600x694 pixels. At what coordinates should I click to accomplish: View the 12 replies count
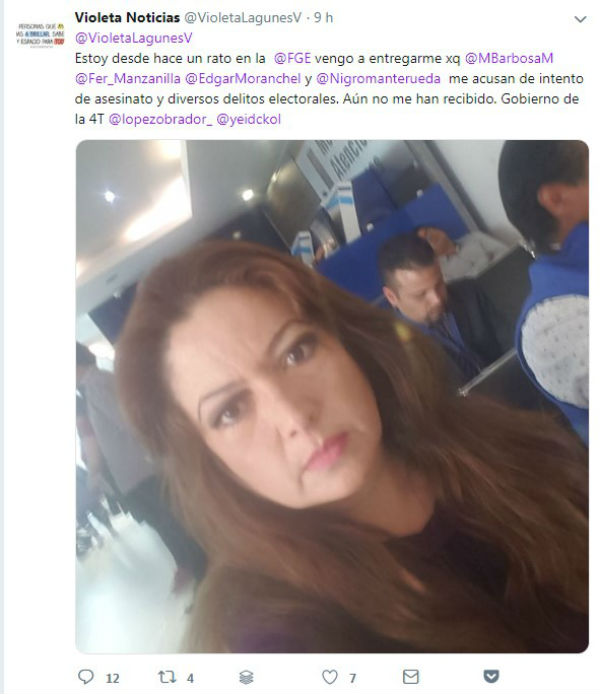pos(112,678)
